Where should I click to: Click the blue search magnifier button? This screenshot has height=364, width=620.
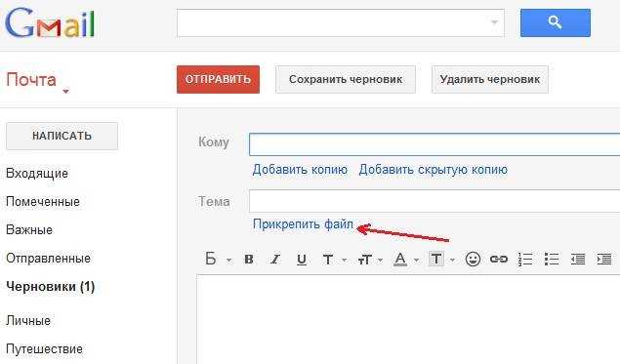(556, 22)
